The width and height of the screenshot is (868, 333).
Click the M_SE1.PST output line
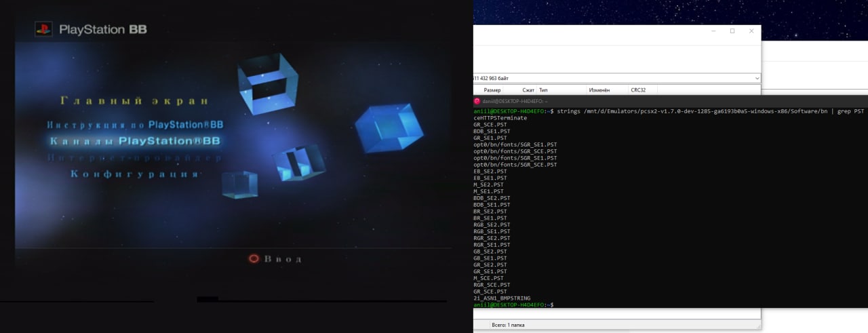488,191
